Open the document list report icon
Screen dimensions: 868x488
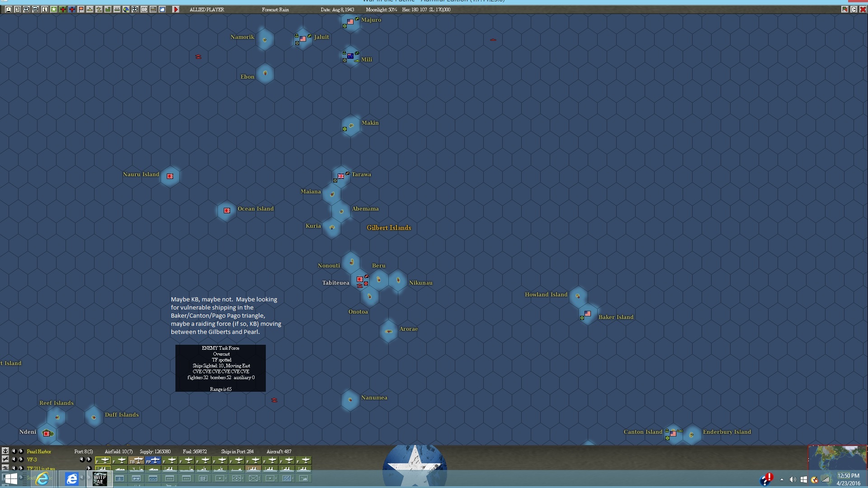[x=18, y=9]
